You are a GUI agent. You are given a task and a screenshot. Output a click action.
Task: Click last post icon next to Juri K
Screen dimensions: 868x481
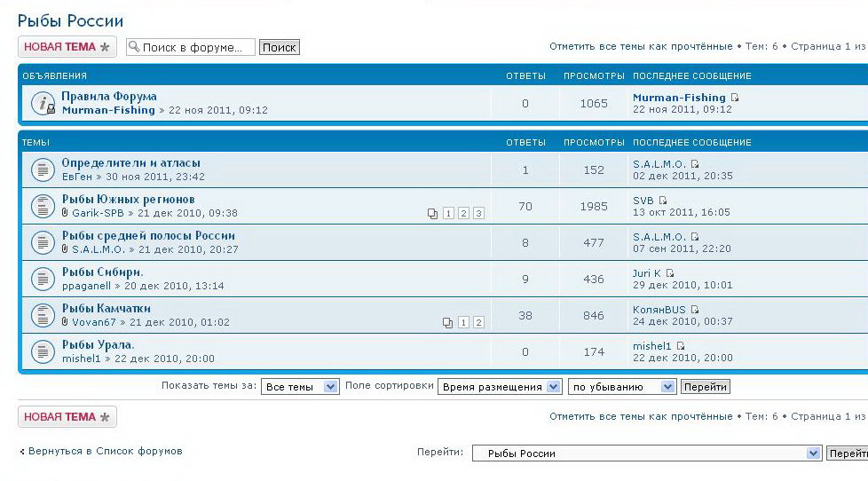(x=670, y=273)
